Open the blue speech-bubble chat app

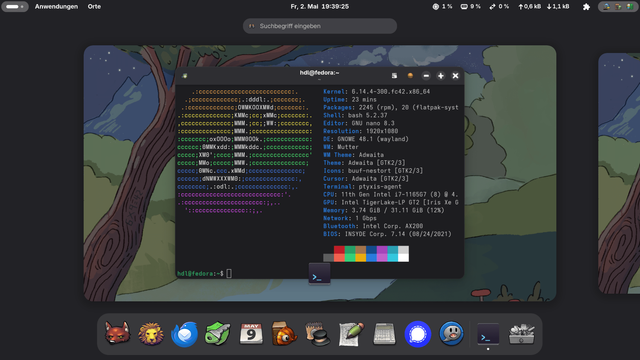point(451,334)
